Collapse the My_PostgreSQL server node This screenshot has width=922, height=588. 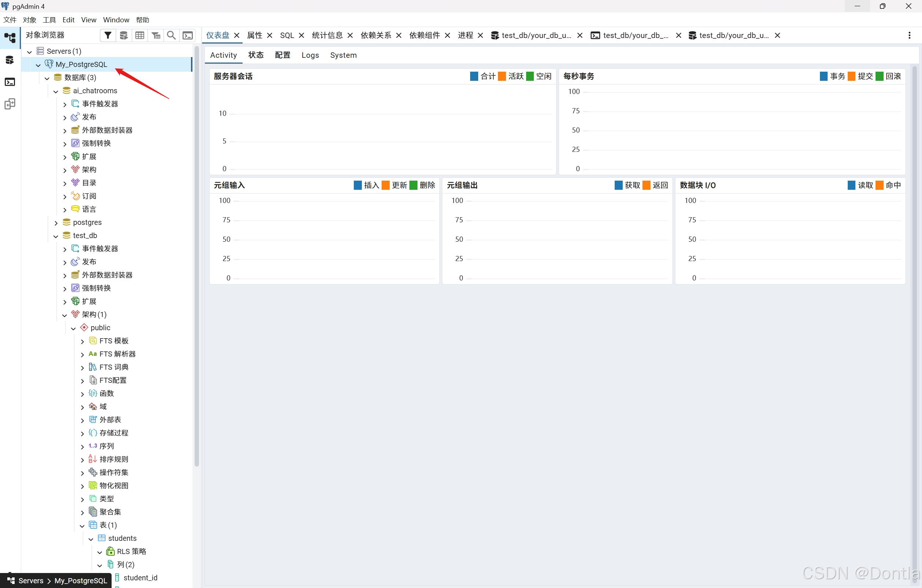point(38,65)
